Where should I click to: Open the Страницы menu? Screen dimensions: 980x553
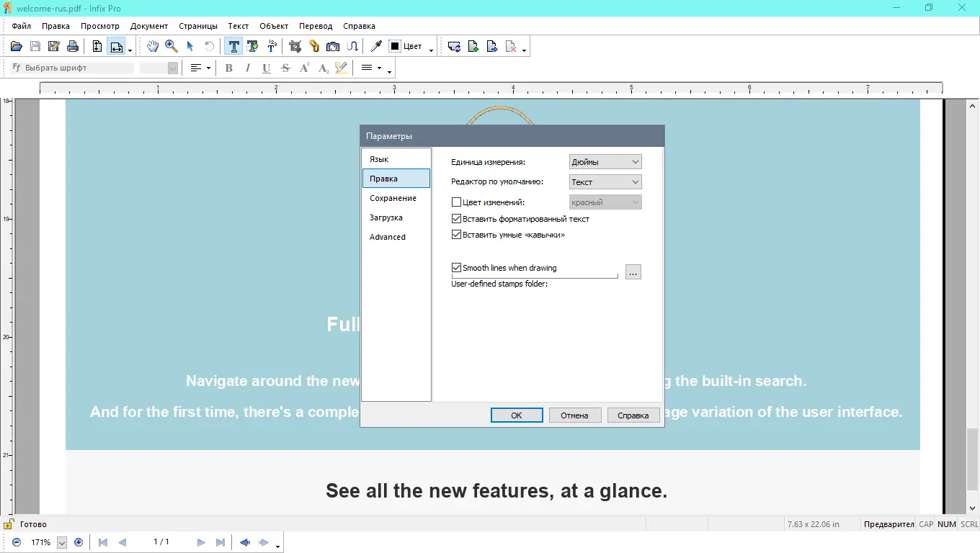tap(198, 26)
